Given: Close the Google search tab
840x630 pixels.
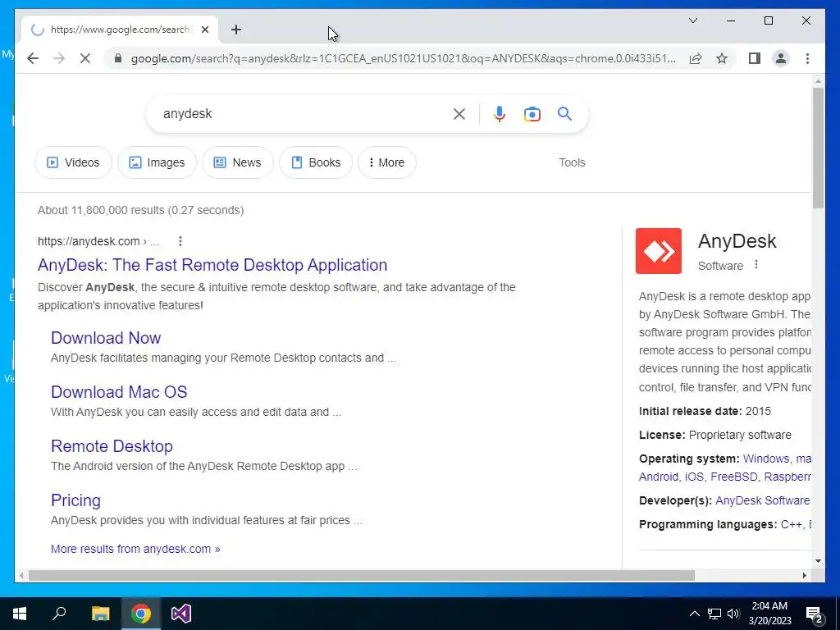Looking at the screenshot, I should click(x=204, y=30).
